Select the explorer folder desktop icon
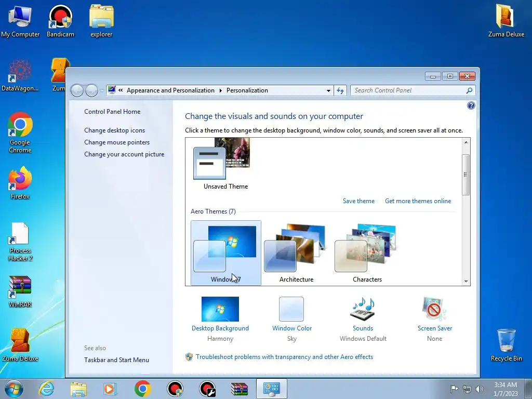Viewport: 532px width, 399px height. (x=101, y=21)
